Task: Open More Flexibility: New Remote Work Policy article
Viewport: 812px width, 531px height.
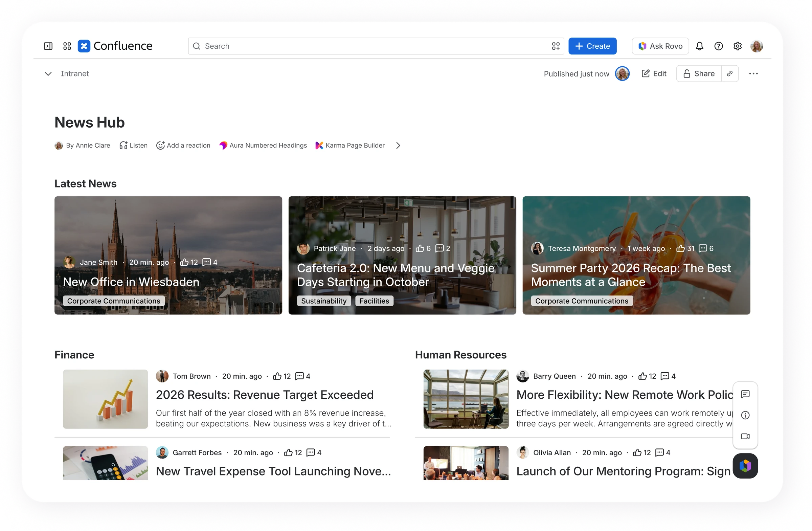Action: 624,395
